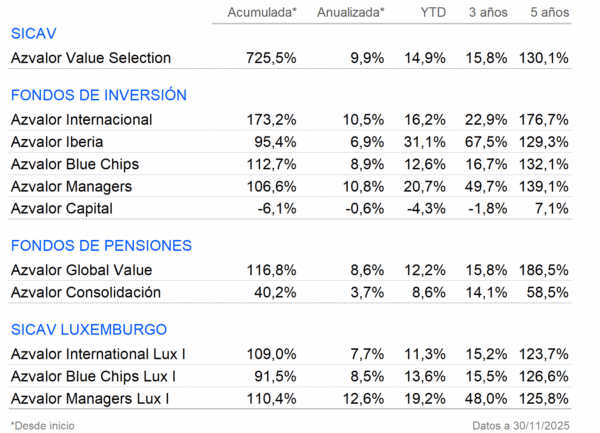Click the YTD column header
The height and width of the screenshot is (433, 600).
432,11
